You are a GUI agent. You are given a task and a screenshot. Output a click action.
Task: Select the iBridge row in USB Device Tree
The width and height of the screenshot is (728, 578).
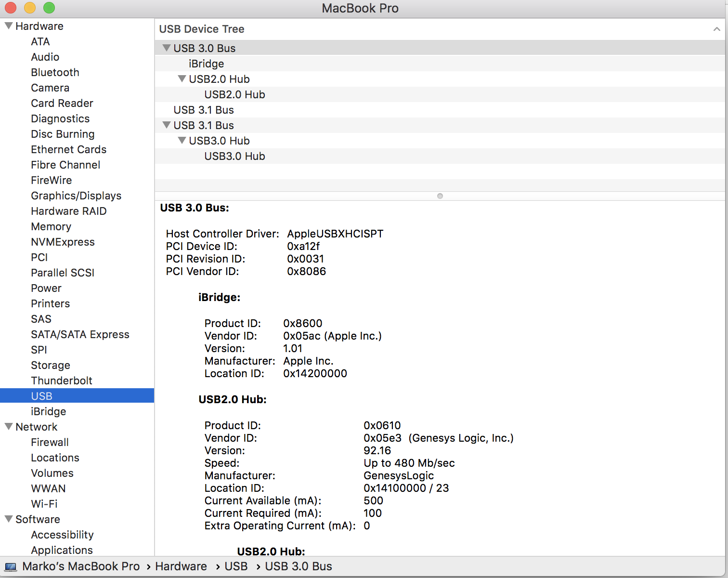pos(440,64)
